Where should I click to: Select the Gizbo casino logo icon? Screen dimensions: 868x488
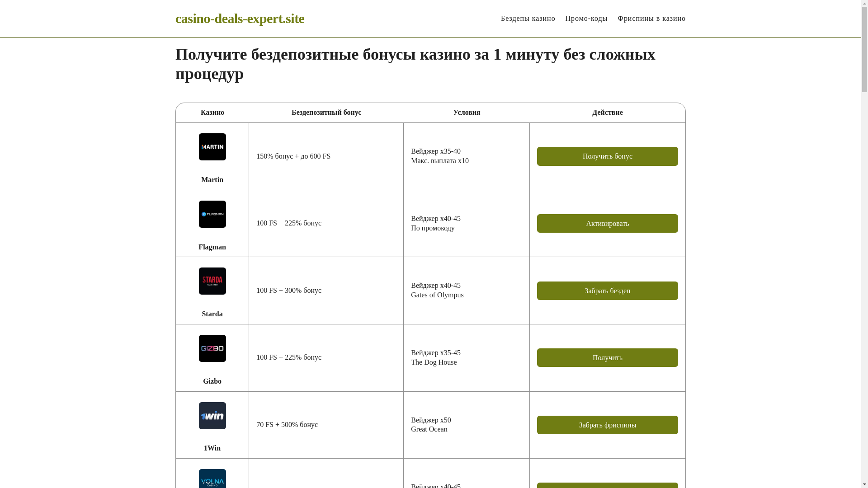pyautogui.click(x=212, y=348)
